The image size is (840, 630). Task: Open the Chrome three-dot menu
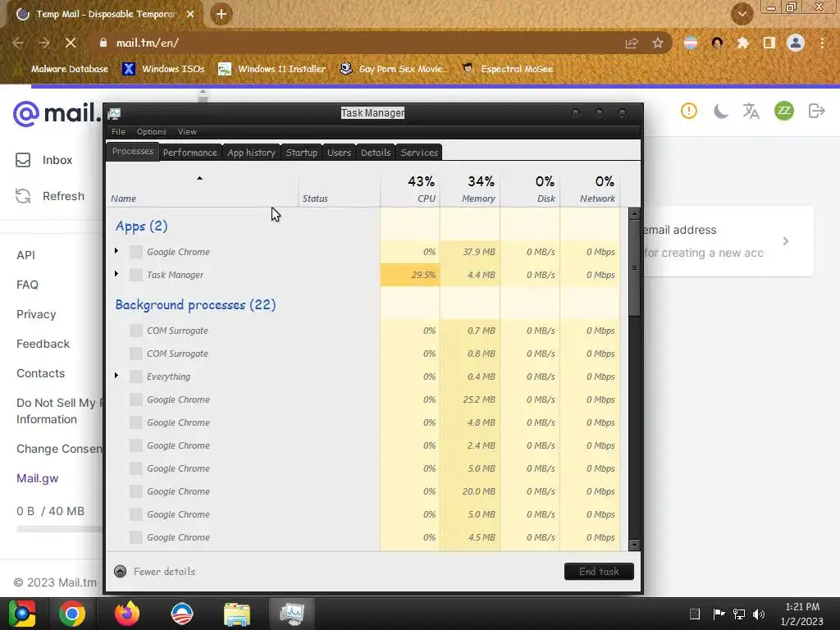click(822, 43)
